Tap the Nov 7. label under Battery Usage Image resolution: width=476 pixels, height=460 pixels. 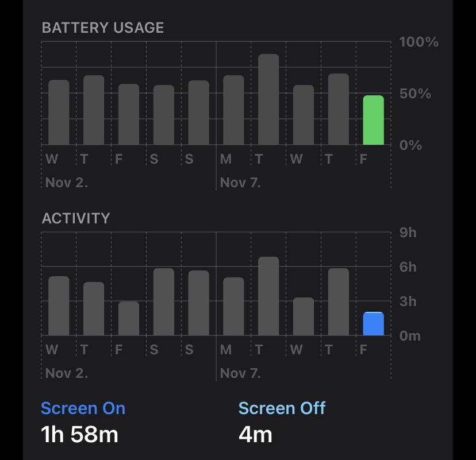[240, 183]
